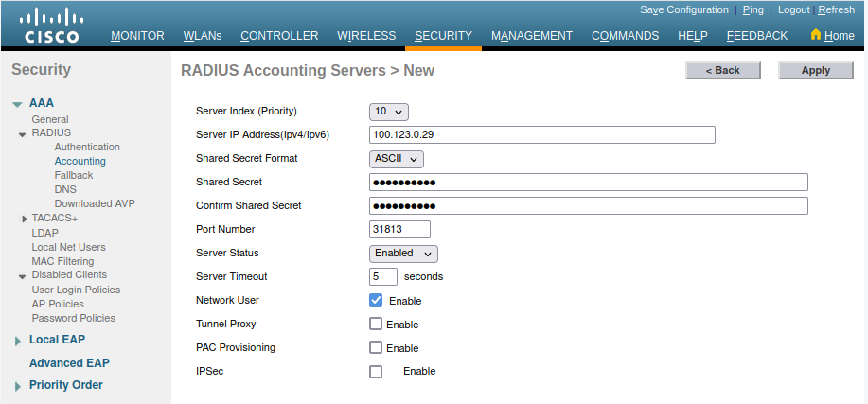Tick the IPSec Enable checkbox
Viewport: 868px width, 404px height.
pos(376,372)
